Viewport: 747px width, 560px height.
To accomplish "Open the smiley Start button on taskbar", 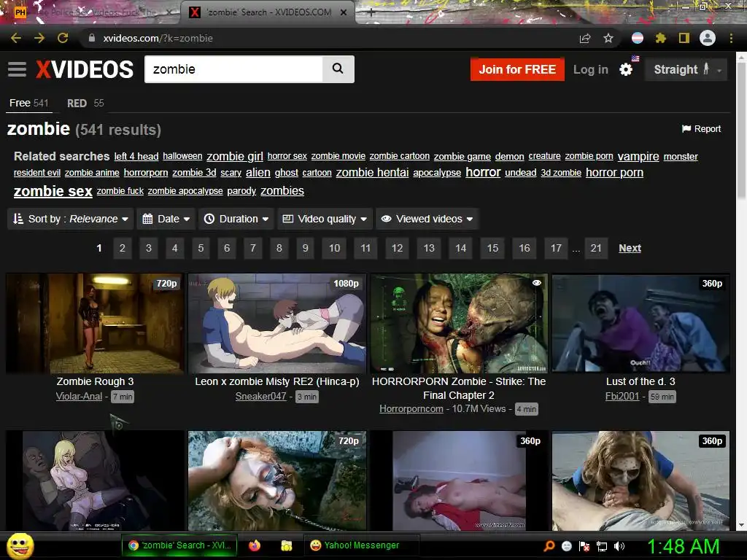I will click(20, 545).
